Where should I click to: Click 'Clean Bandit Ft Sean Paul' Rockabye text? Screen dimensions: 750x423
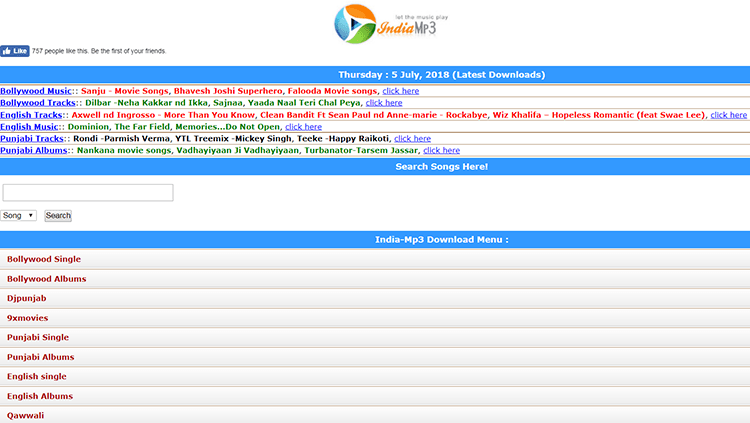(374, 115)
